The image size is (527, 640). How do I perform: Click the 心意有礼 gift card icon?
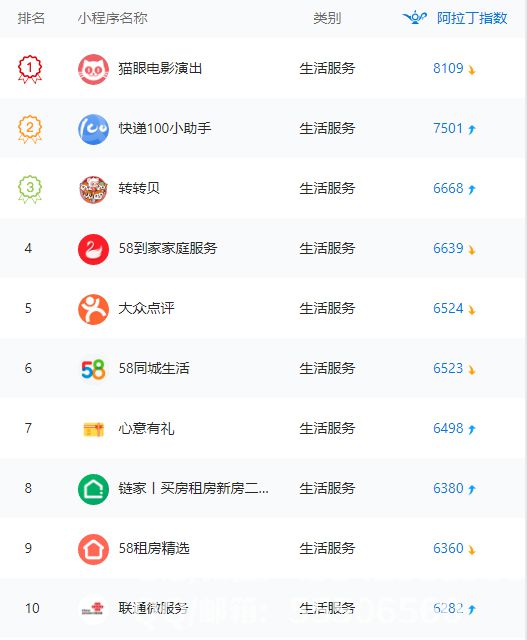[x=93, y=429]
